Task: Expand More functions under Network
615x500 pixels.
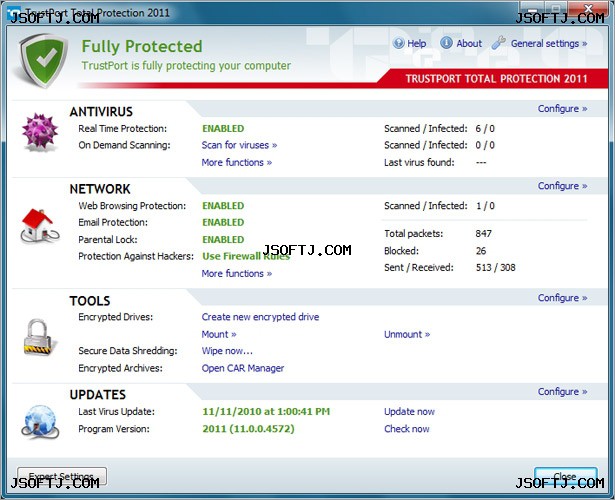Action: pos(237,273)
